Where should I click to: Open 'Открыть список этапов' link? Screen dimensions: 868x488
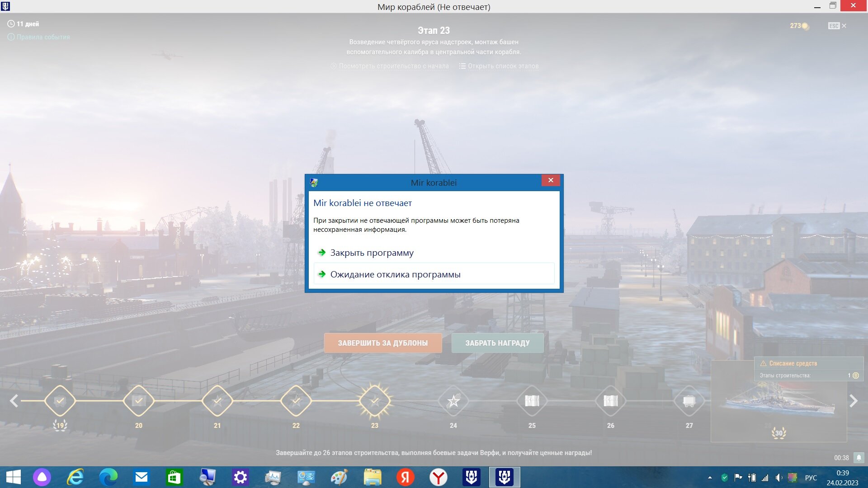(x=499, y=66)
